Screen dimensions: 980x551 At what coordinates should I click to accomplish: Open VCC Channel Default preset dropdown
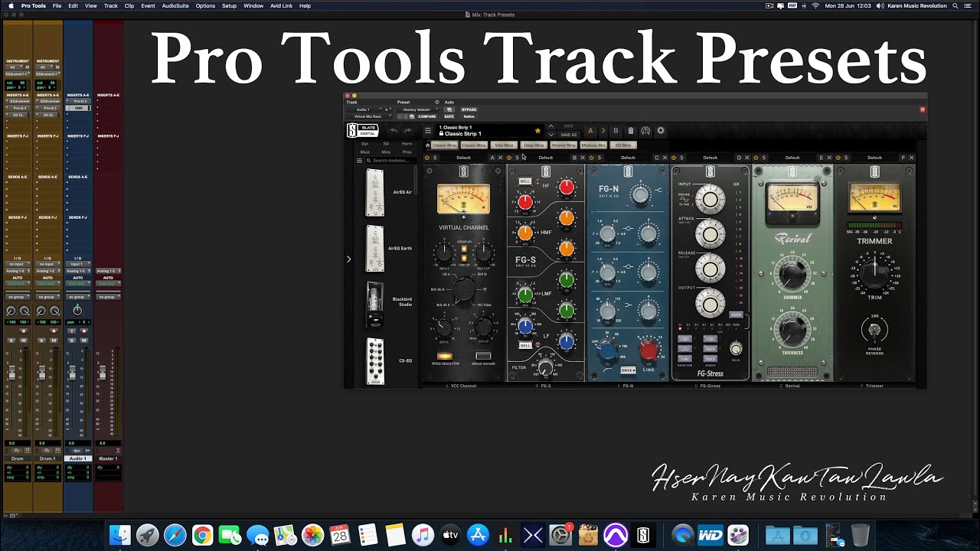pos(464,158)
